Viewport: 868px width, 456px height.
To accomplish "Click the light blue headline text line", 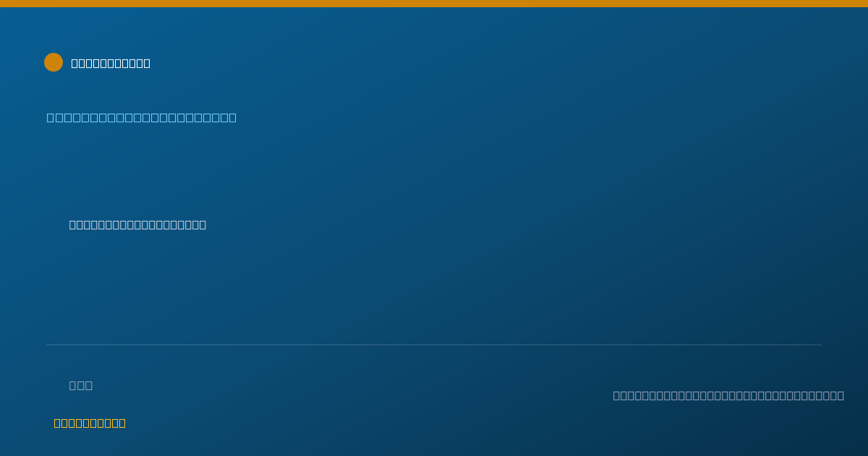I will tap(142, 117).
